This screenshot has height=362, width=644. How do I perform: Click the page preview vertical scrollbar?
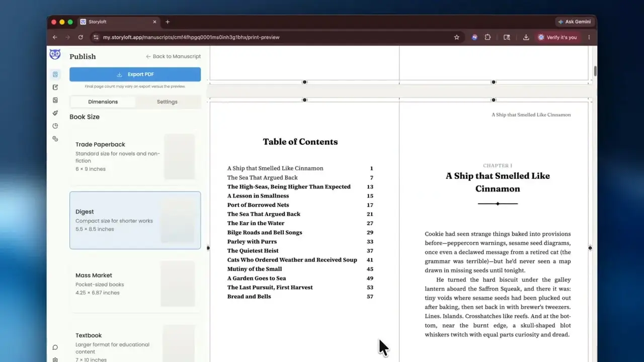point(595,71)
